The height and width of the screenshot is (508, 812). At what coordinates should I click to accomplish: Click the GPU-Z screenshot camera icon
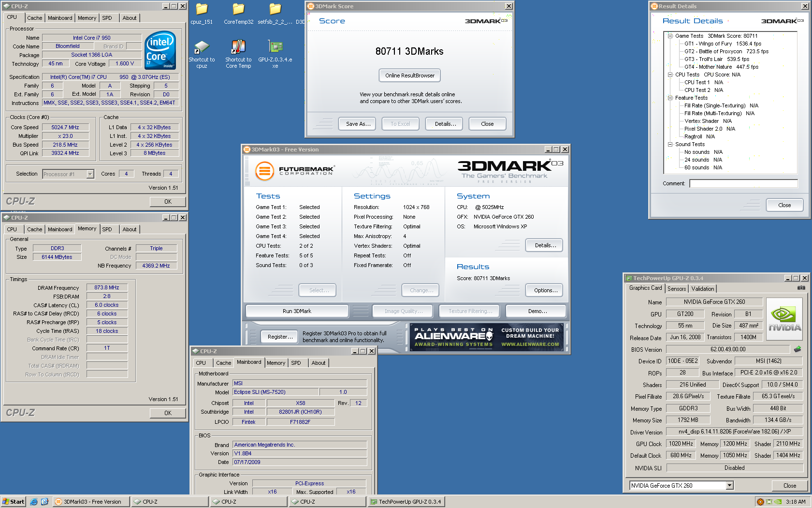801,288
